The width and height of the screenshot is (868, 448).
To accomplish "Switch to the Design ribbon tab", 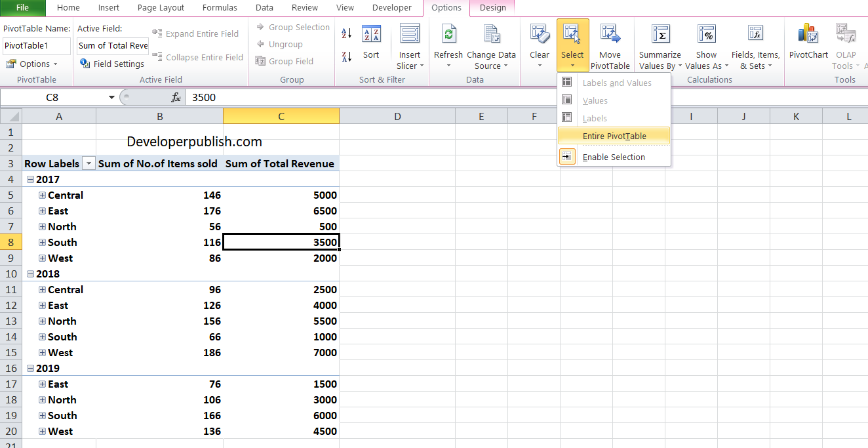I will 492,8.
